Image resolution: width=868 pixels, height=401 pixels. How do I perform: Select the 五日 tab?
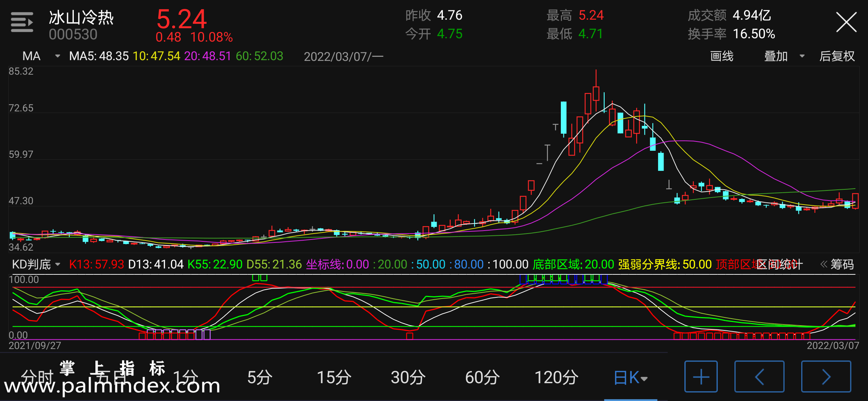click(x=111, y=378)
